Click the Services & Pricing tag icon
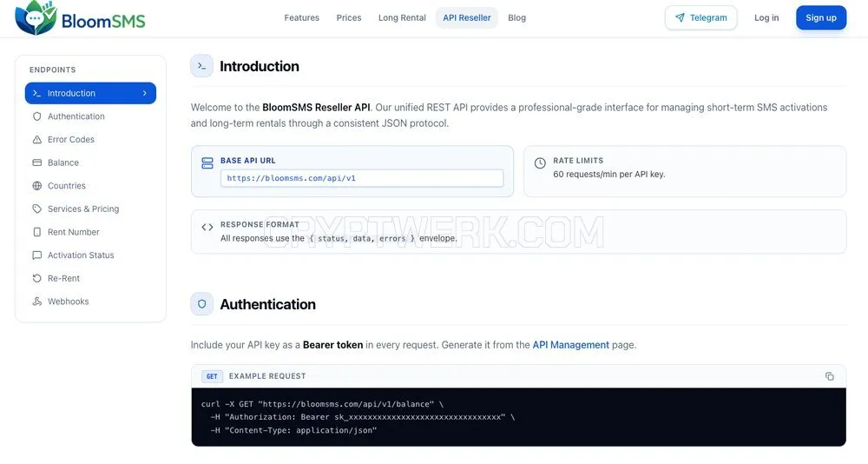The height and width of the screenshot is (464, 868). pyautogui.click(x=37, y=209)
